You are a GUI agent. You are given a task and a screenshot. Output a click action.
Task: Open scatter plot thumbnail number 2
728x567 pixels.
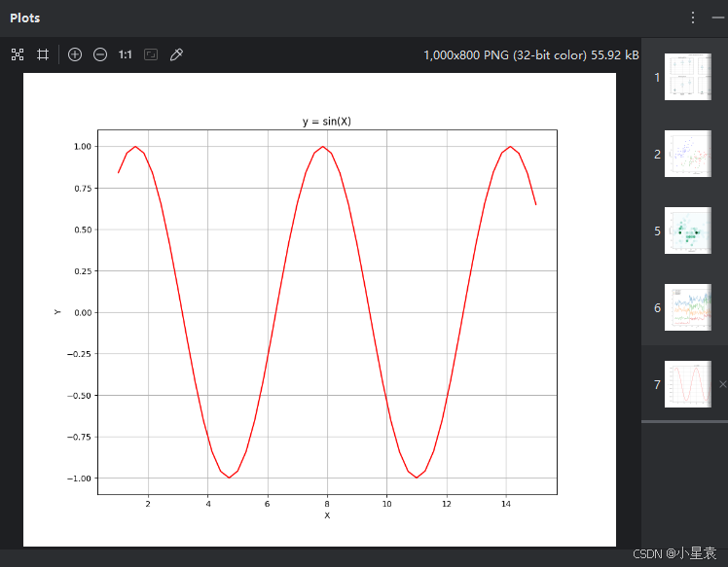(x=687, y=154)
